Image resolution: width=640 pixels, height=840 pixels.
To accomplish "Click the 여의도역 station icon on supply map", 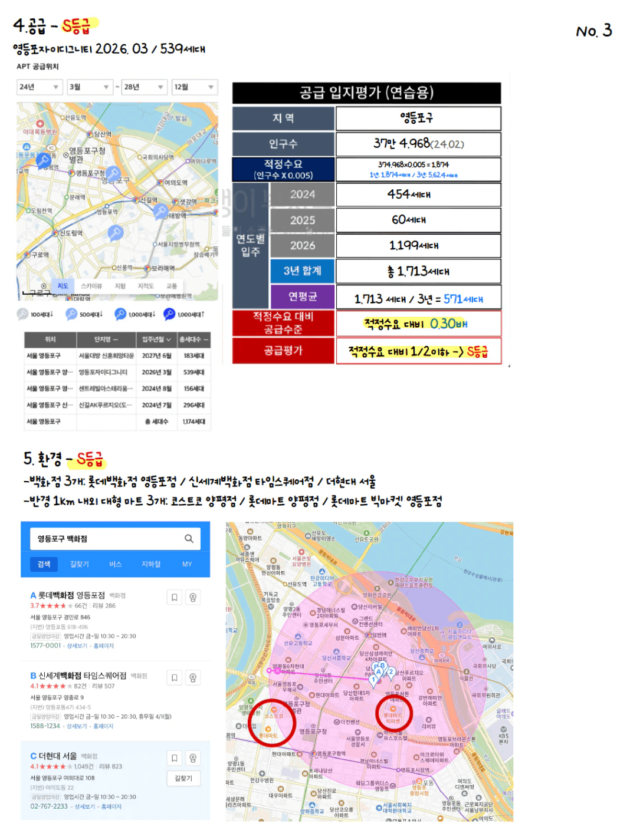I will [160, 183].
